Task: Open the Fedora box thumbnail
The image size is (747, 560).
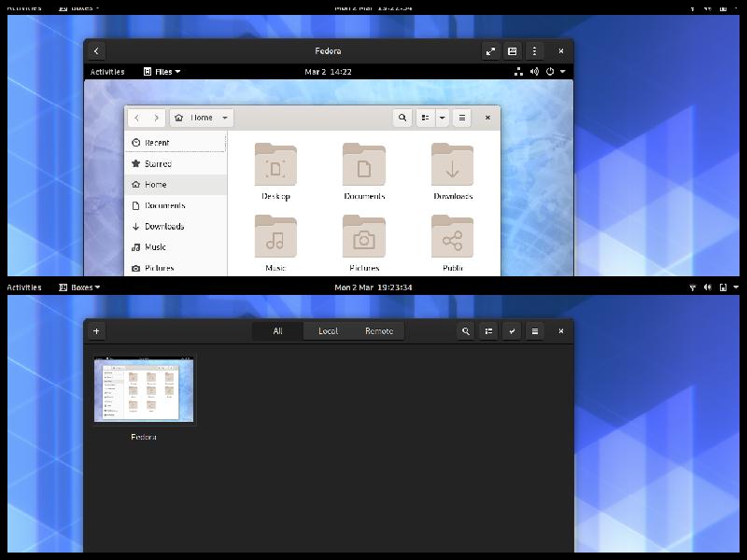Action: 144,390
